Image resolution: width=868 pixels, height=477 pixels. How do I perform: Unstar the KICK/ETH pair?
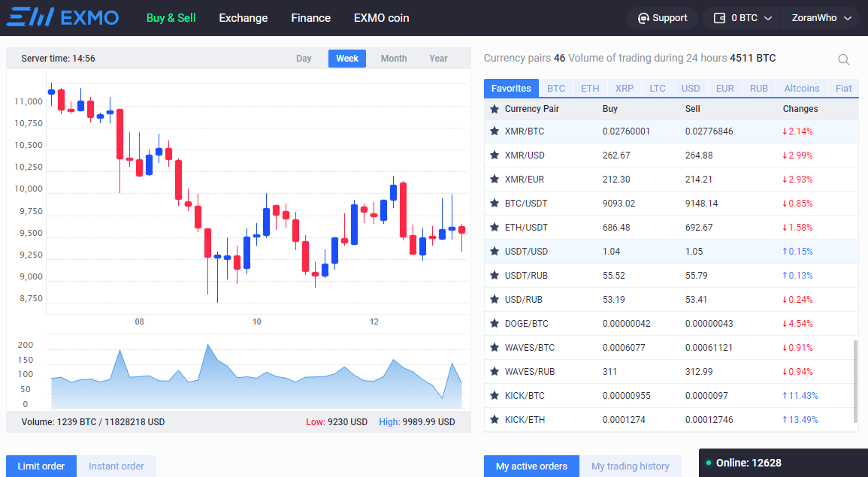tap(494, 419)
